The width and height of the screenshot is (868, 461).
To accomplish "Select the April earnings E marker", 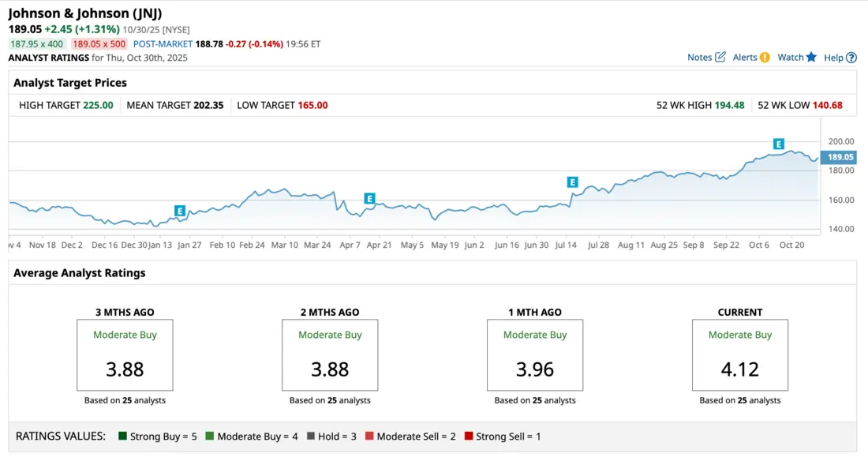I will click(369, 199).
